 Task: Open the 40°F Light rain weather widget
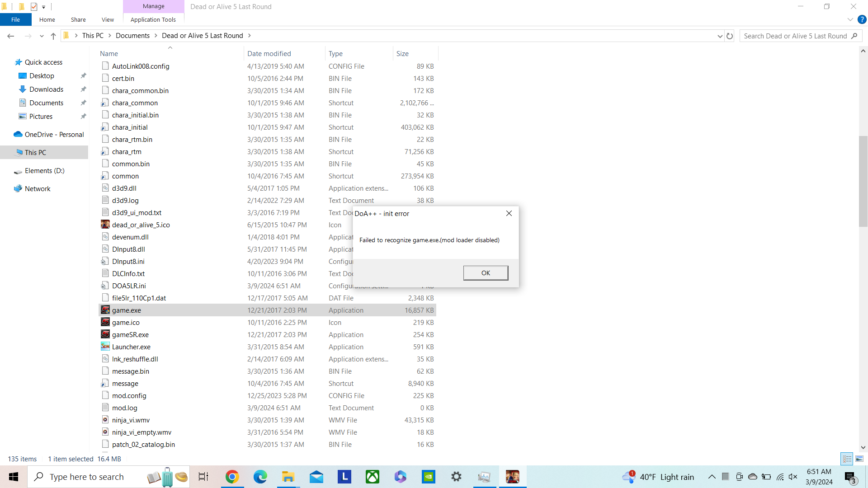pyautogui.click(x=658, y=477)
